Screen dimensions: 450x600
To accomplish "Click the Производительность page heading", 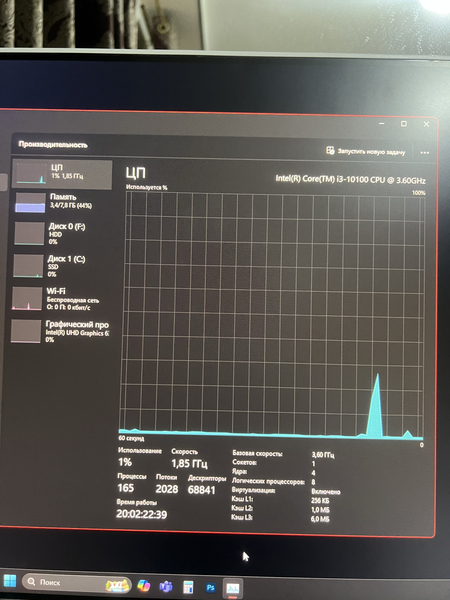I will pyautogui.click(x=53, y=145).
